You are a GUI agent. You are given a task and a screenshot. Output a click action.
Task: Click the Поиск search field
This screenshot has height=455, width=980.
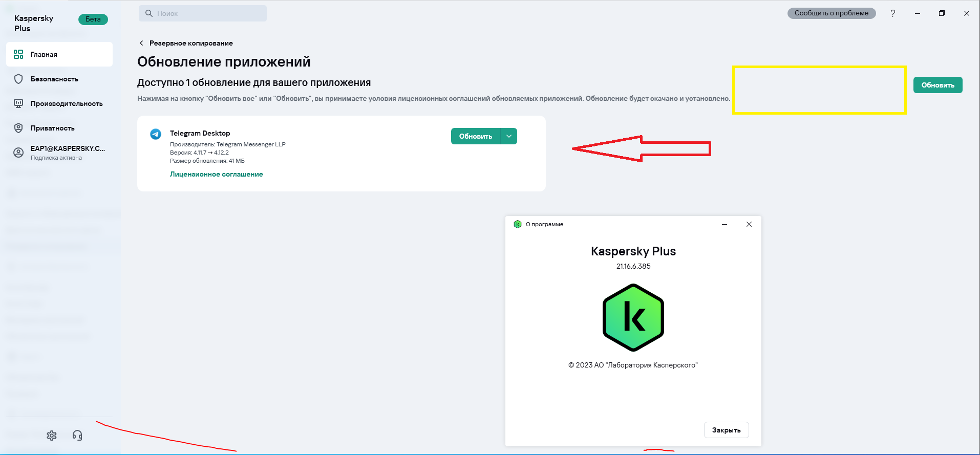203,13
